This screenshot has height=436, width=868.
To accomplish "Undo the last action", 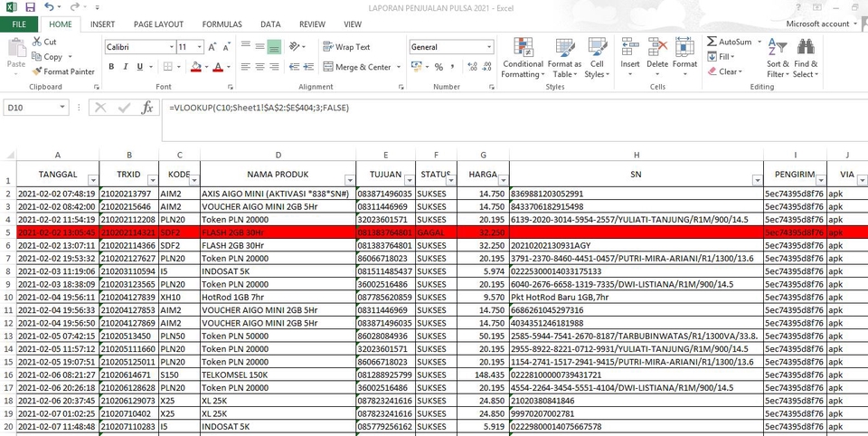I will (x=49, y=7).
